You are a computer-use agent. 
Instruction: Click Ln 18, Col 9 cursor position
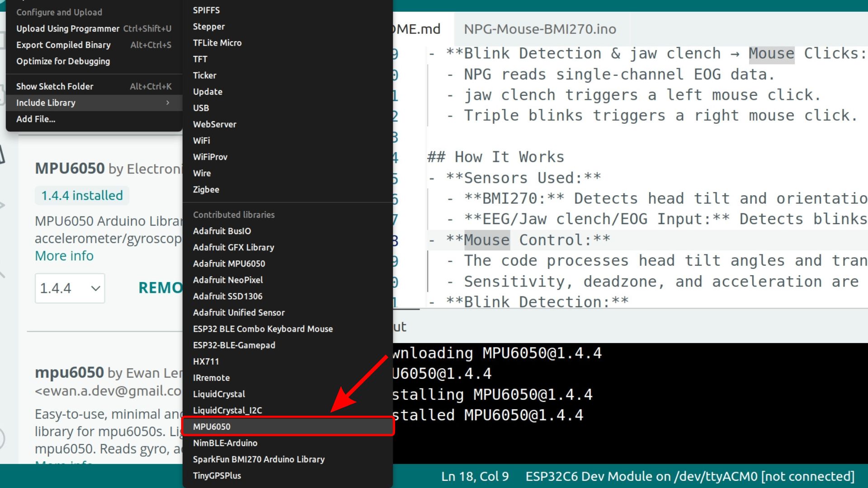pyautogui.click(x=475, y=476)
